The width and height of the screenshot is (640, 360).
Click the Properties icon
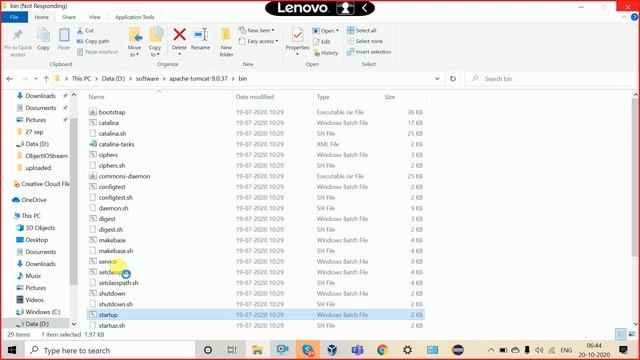coord(297,35)
